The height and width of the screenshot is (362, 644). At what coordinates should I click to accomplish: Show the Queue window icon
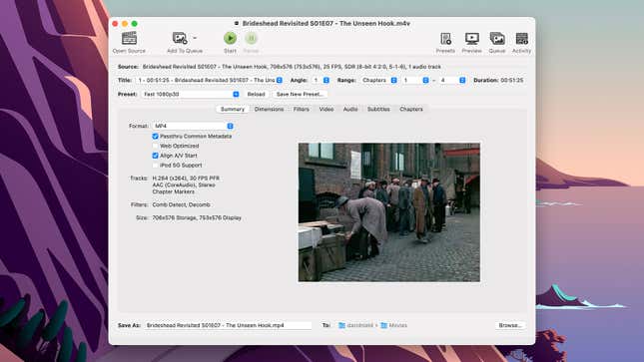[497, 39]
